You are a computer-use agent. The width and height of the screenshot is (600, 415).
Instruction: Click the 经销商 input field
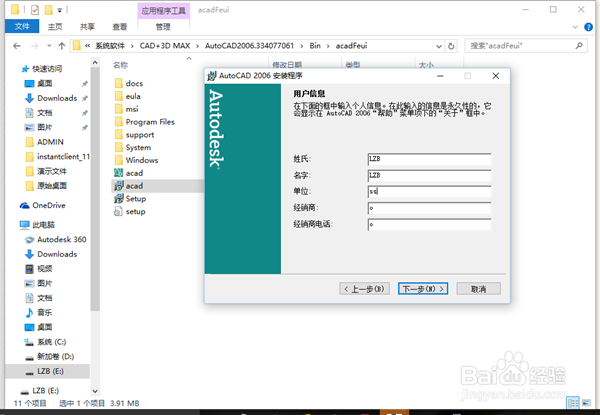(429, 208)
